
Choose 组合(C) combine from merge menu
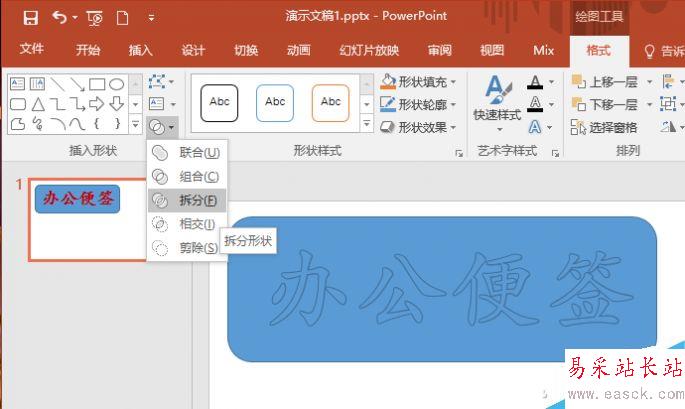point(187,177)
